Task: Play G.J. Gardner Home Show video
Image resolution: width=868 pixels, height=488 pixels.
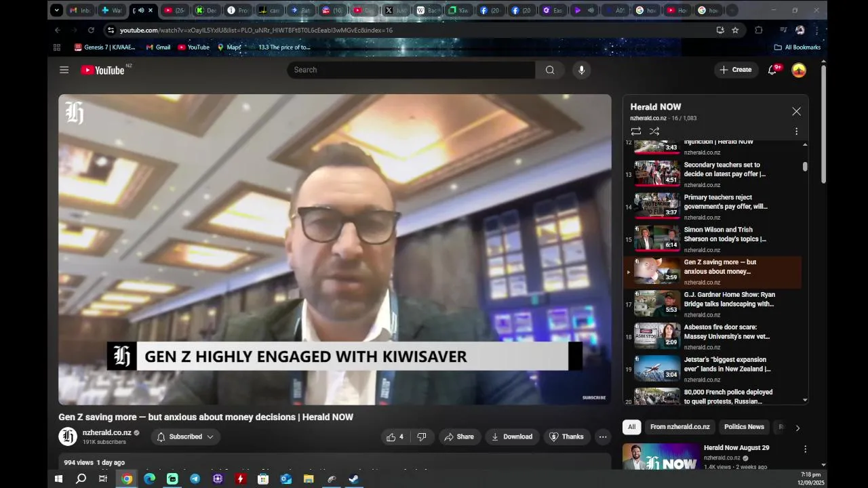Action: [712, 304]
